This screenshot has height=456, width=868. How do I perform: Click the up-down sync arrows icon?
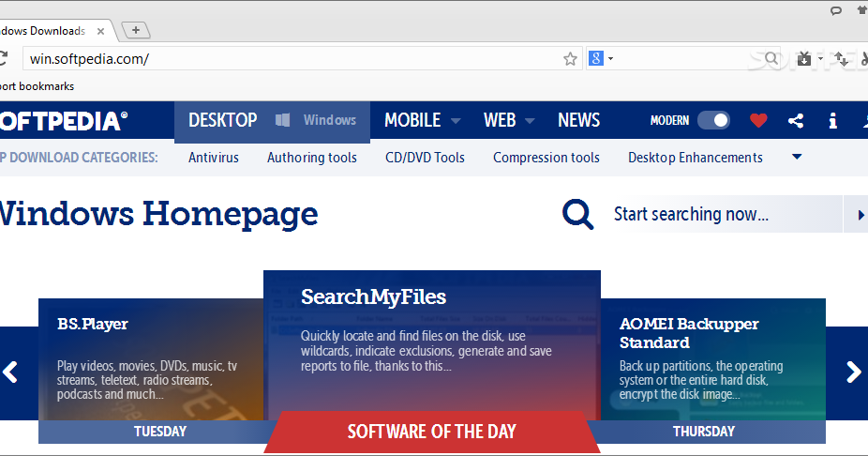click(x=841, y=58)
